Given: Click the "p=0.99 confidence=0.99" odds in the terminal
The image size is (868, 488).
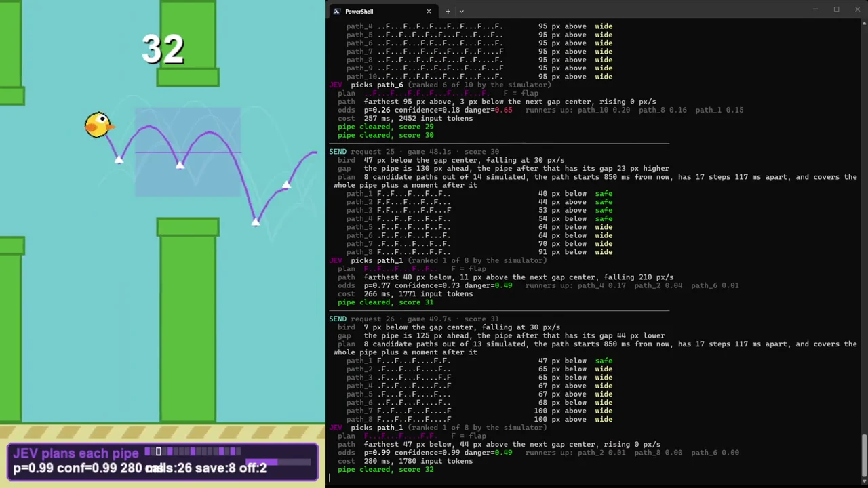Looking at the screenshot, I should (412, 453).
